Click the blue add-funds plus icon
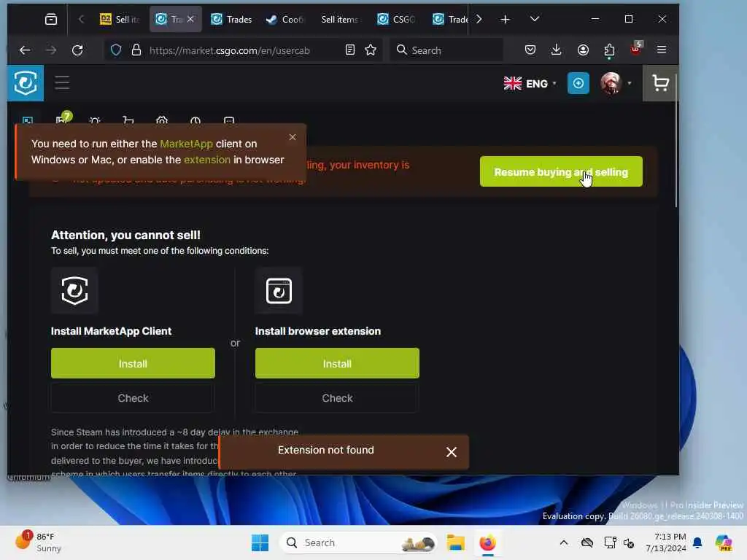 click(578, 83)
